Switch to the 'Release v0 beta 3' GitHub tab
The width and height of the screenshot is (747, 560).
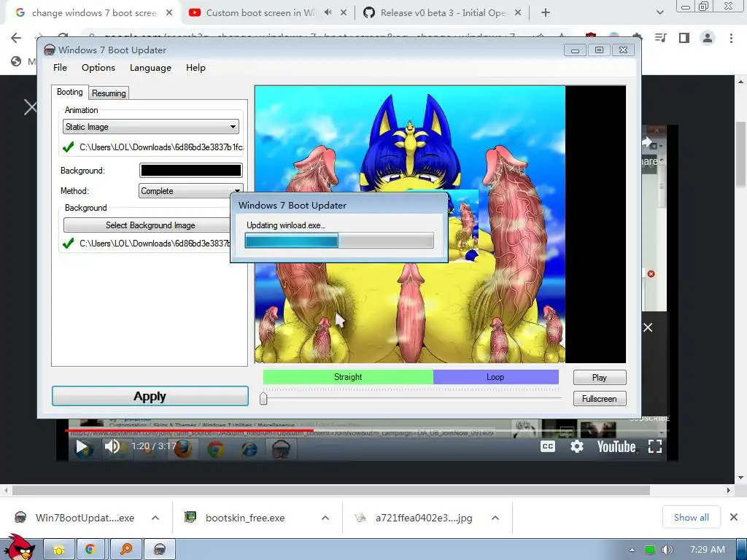pyautogui.click(x=443, y=13)
